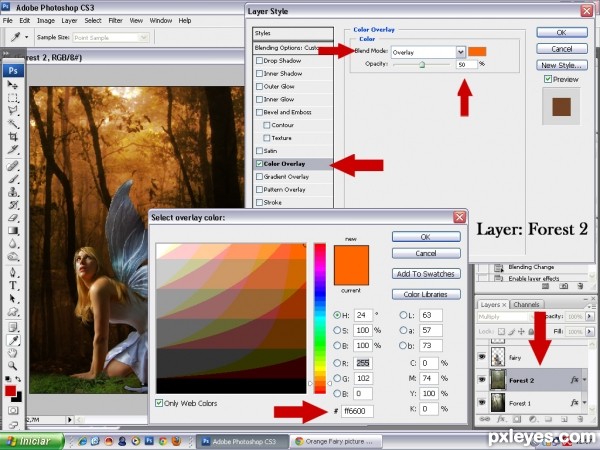Select the Slice tool

pos(13,149)
